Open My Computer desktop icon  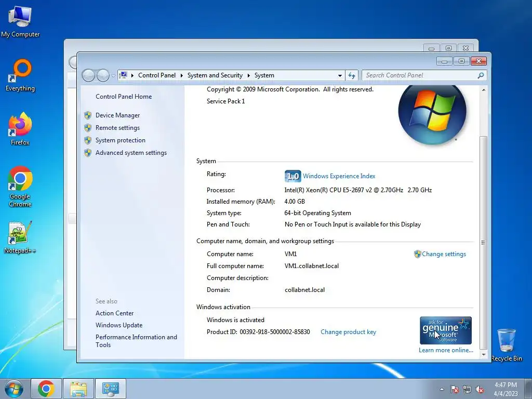[x=20, y=21]
